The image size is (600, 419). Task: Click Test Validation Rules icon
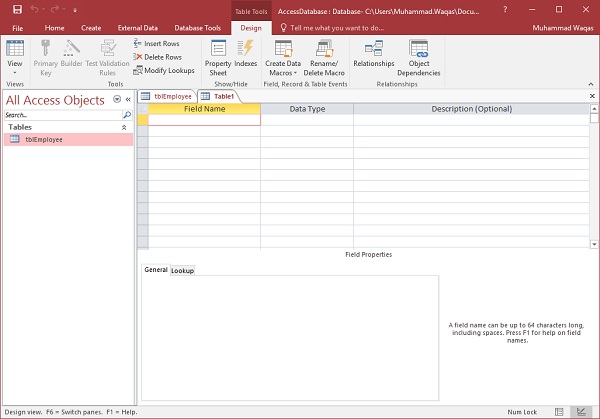click(x=106, y=55)
